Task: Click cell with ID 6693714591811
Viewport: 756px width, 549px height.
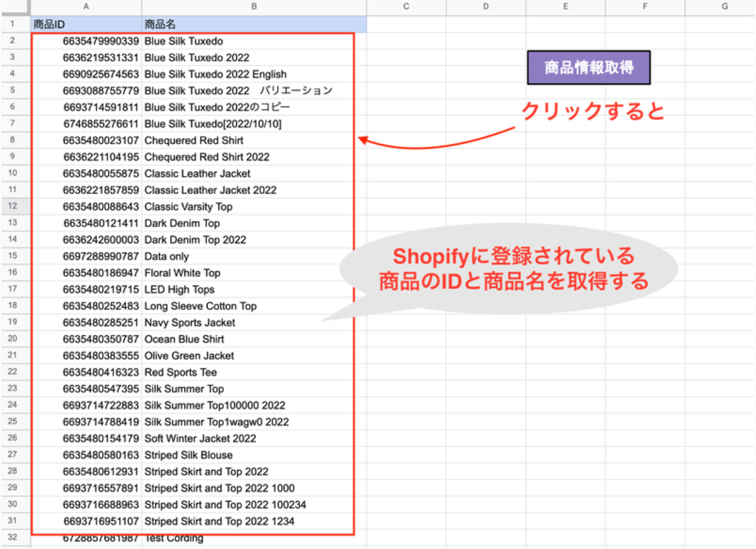Action: click(86, 107)
